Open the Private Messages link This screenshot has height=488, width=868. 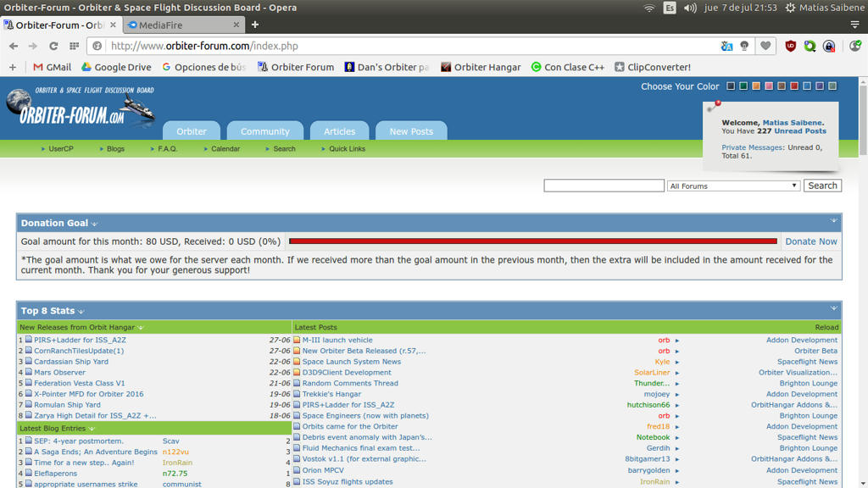tap(751, 147)
